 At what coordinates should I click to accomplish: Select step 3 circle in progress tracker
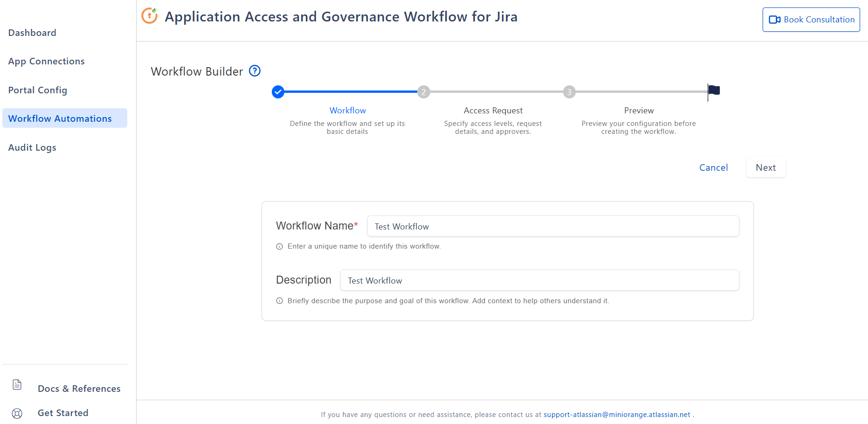569,92
